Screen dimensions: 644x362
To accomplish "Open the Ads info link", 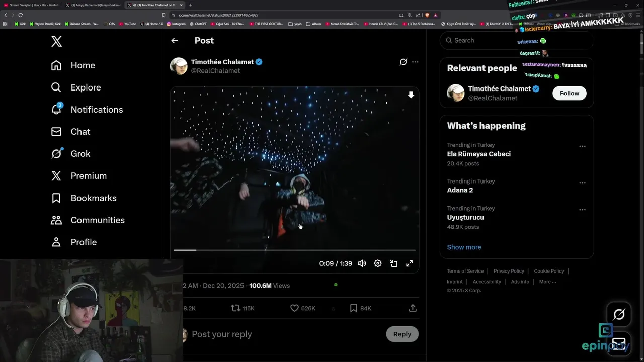I will (x=520, y=282).
